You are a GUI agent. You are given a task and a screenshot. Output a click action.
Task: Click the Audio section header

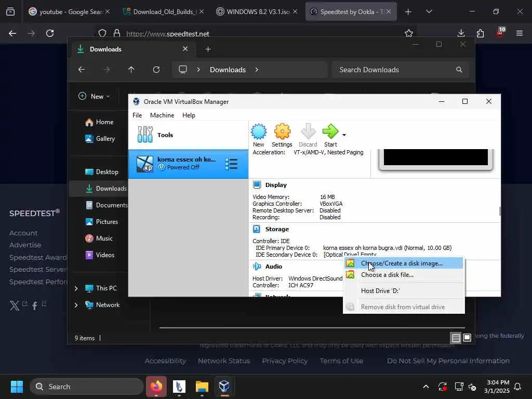click(273, 267)
